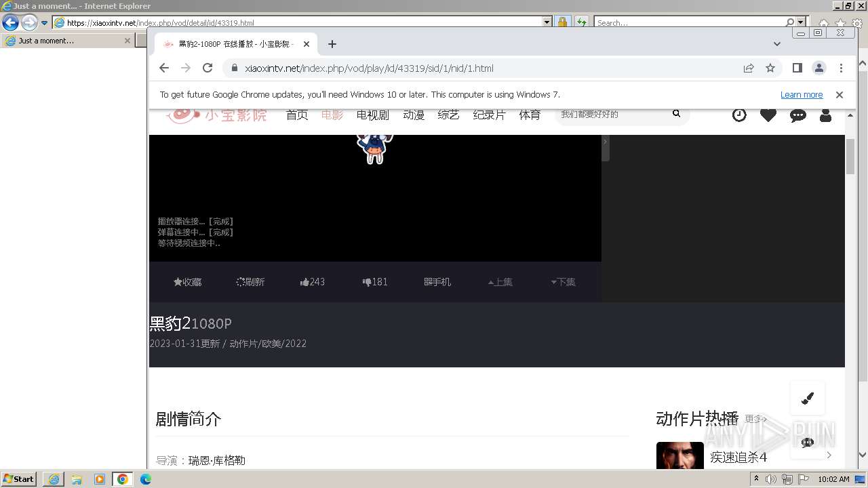Open Chrome three-dot menu

(841, 68)
